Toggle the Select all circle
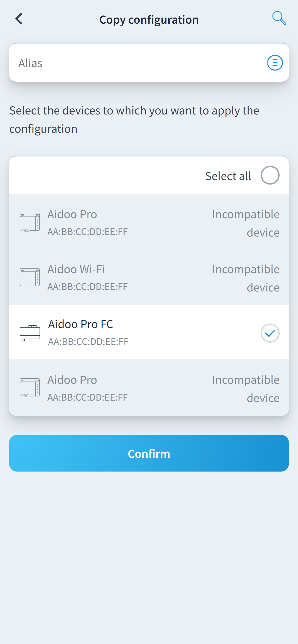This screenshot has width=298, height=644. 270,175
